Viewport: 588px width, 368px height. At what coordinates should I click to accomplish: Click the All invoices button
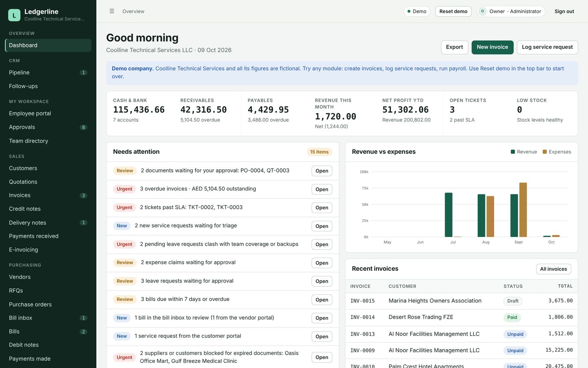(x=553, y=269)
